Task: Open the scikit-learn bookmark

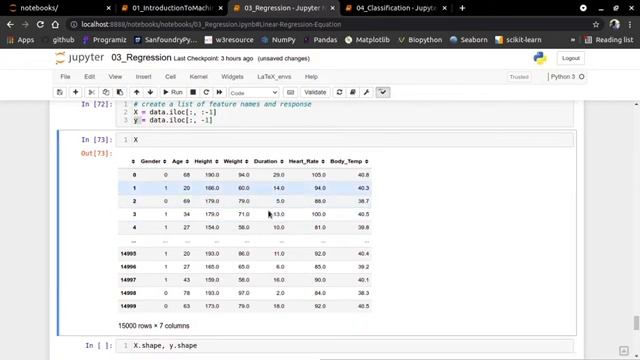Action: (518, 40)
